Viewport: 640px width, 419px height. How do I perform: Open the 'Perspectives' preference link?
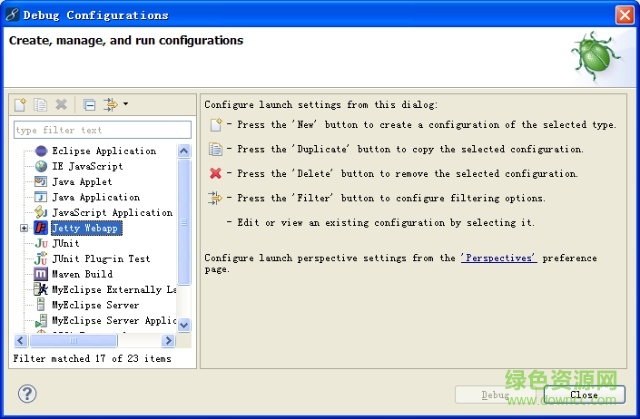498,258
